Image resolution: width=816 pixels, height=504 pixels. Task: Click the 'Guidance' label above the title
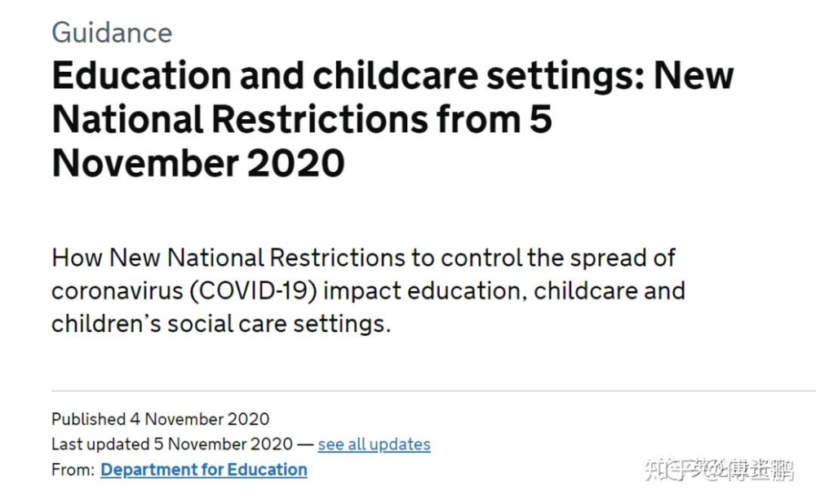[112, 33]
